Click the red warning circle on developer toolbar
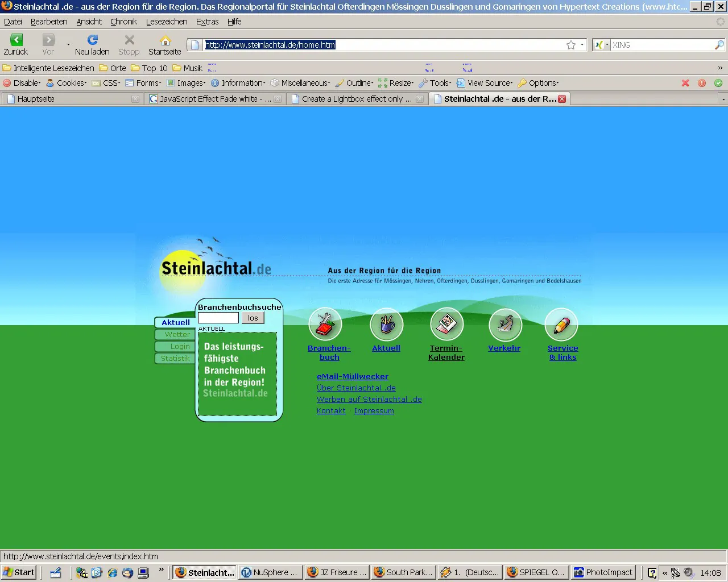 (x=702, y=83)
